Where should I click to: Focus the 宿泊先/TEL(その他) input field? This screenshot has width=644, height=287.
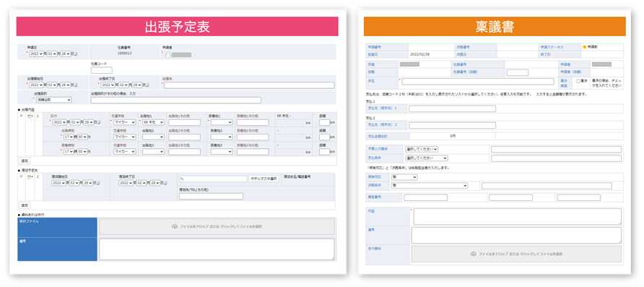tap(211, 196)
